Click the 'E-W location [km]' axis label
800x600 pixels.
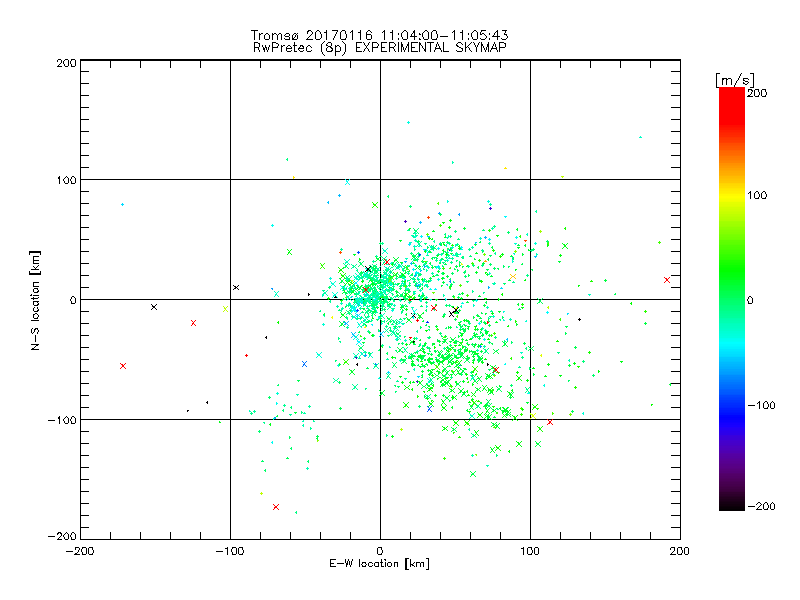[x=379, y=563]
